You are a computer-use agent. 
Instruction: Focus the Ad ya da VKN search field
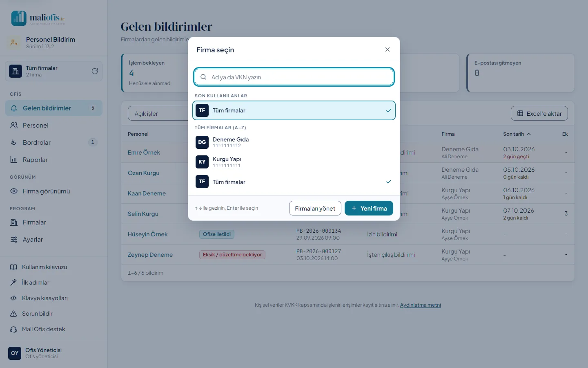pos(294,77)
